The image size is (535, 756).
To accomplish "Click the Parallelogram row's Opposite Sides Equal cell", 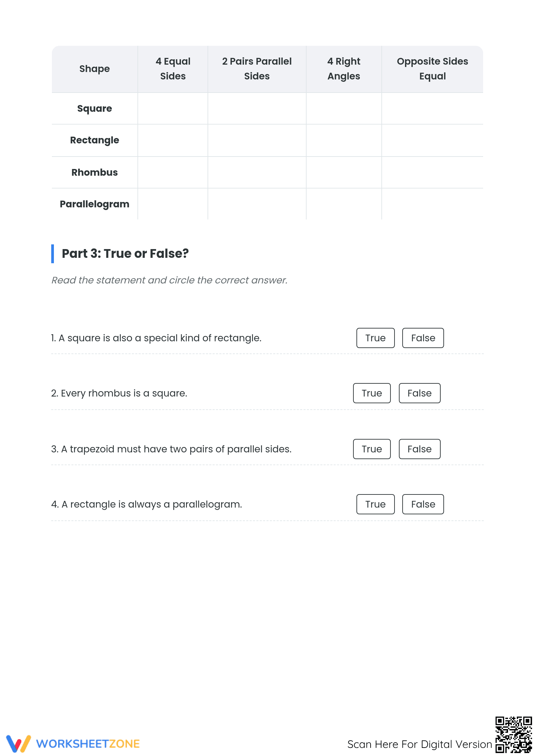I will (433, 204).
